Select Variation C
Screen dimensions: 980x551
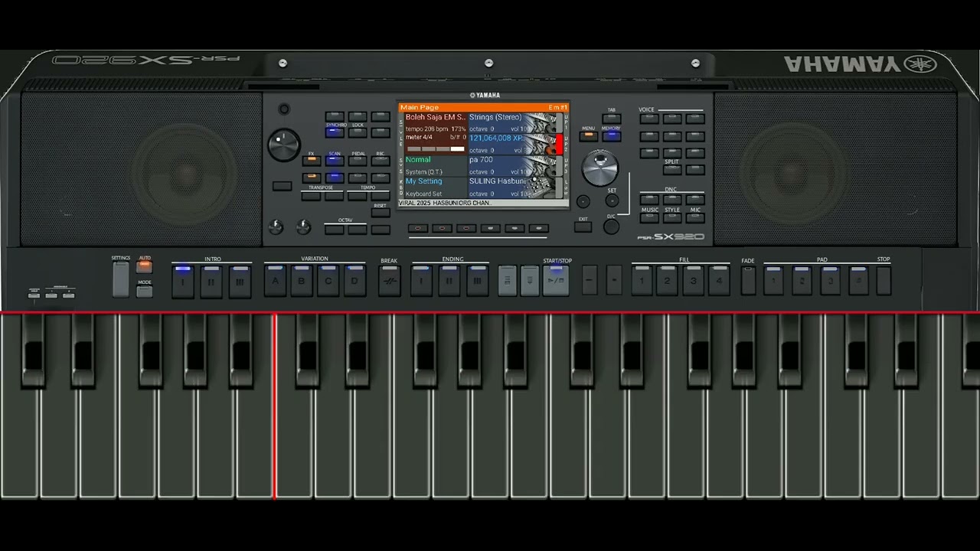tap(328, 280)
